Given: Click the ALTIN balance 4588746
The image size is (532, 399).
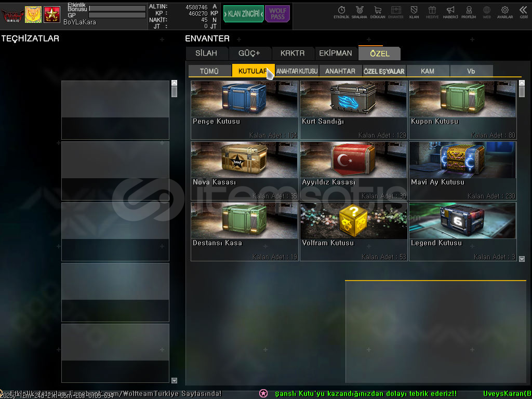Looking at the screenshot, I should (x=196, y=7).
